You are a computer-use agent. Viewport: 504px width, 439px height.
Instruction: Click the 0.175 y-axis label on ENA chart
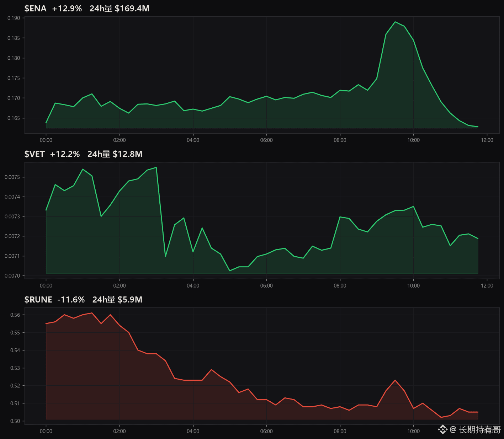[14, 78]
